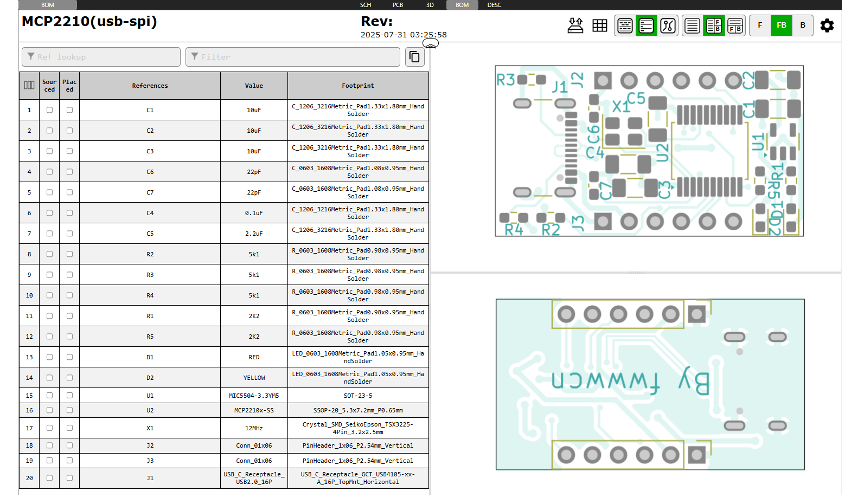864x504 pixels.
Task: Switch to ungrouped BOM list mode icon
Action: point(647,25)
